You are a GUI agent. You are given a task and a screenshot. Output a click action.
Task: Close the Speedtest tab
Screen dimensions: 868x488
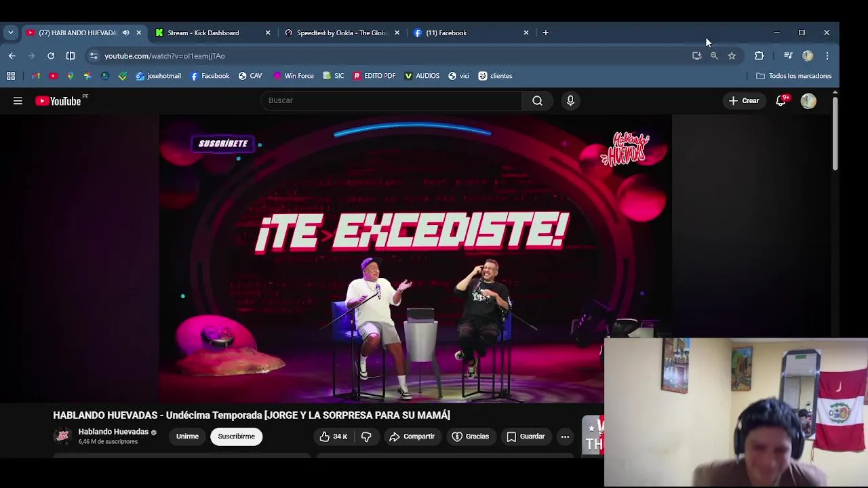pyautogui.click(x=397, y=33)
